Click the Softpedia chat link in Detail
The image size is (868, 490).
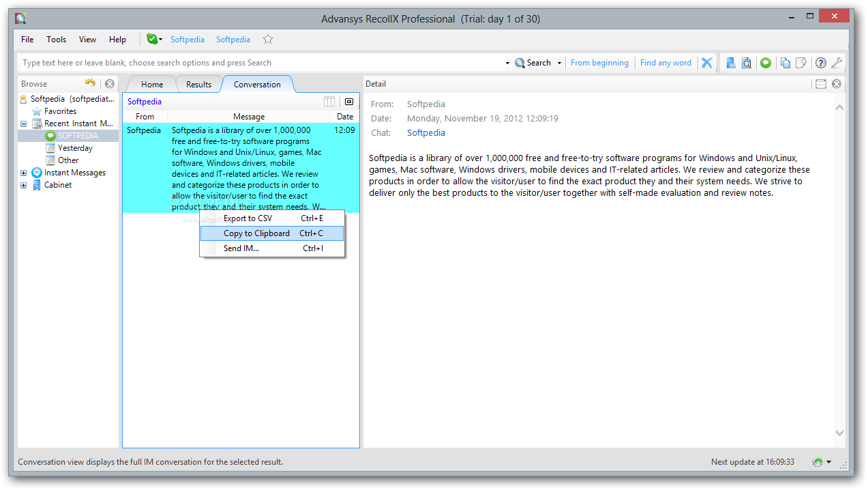(426, 133)
